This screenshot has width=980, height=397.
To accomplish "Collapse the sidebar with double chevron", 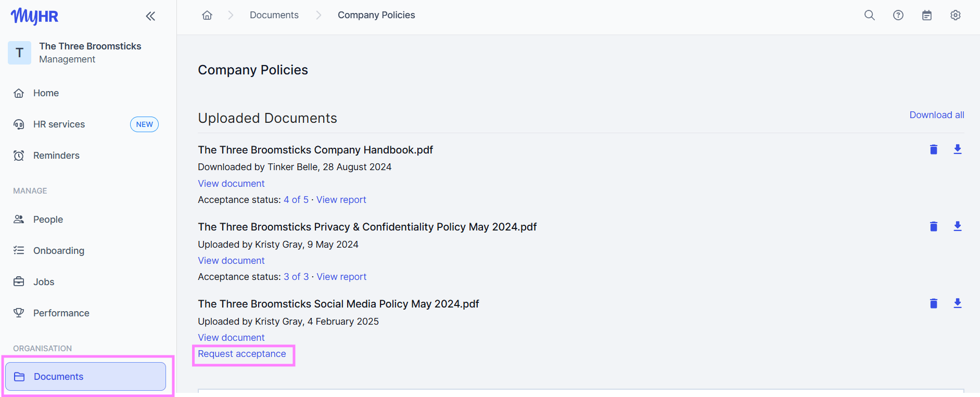I will point(150,16).
